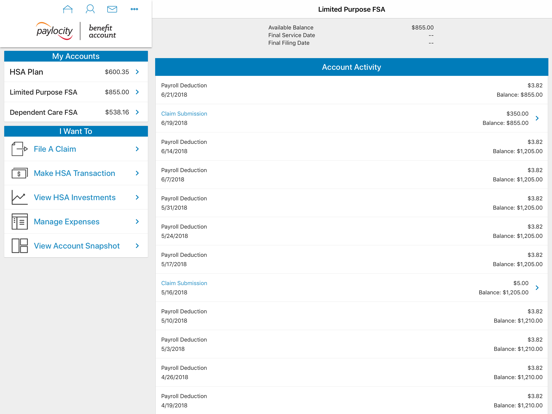Viewport: 552px width, 414px height.
Task: Click the Manage Expenses list icon
Action: click(19, 221)
